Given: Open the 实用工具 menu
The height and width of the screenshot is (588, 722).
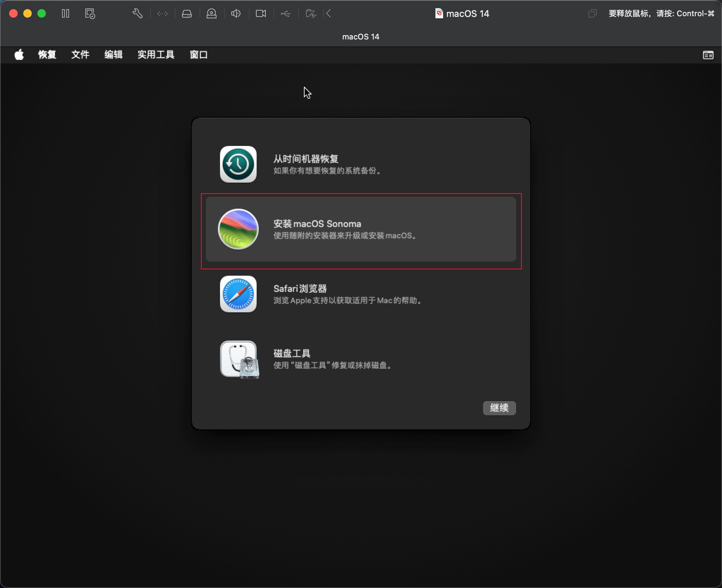Looking at the screenshot, I should (156, 55).
